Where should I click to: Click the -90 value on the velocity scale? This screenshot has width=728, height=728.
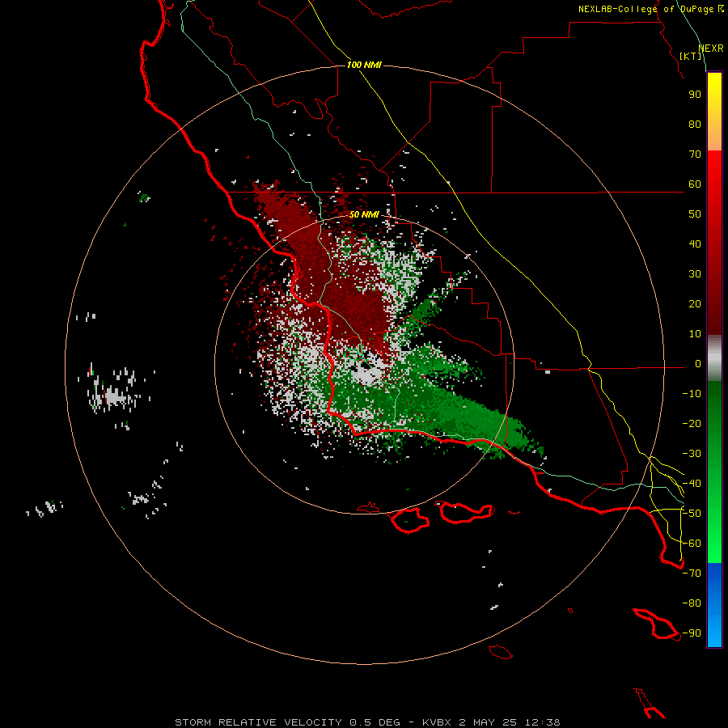point(692,633)
